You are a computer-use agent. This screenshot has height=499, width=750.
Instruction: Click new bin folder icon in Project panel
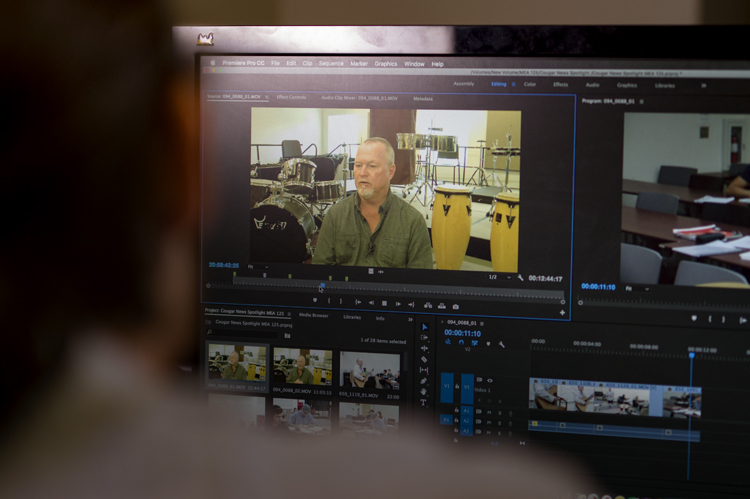pos(287,335)
